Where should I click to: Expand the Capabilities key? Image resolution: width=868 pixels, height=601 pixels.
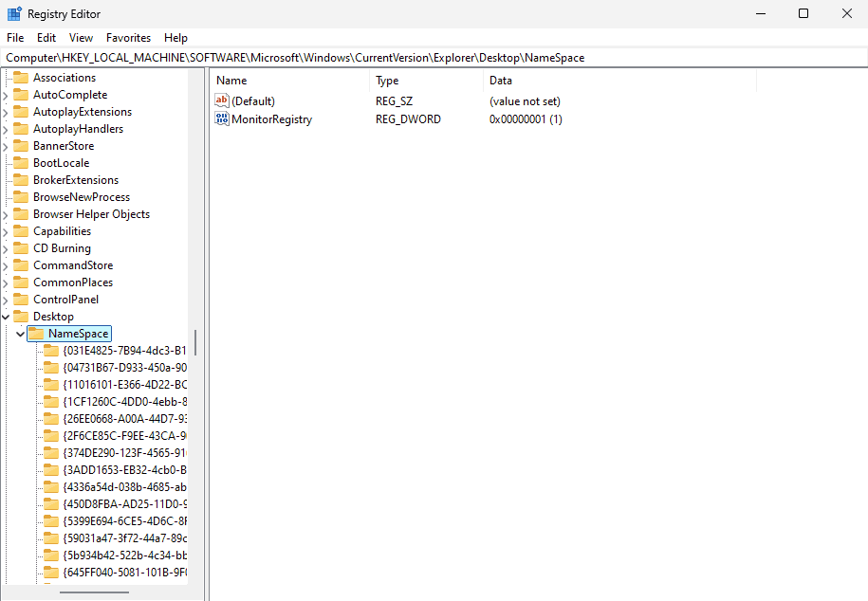click(6, 232)
